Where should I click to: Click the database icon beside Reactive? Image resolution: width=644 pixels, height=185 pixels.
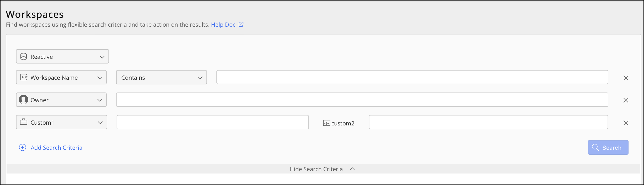click(x=24, y=57)
